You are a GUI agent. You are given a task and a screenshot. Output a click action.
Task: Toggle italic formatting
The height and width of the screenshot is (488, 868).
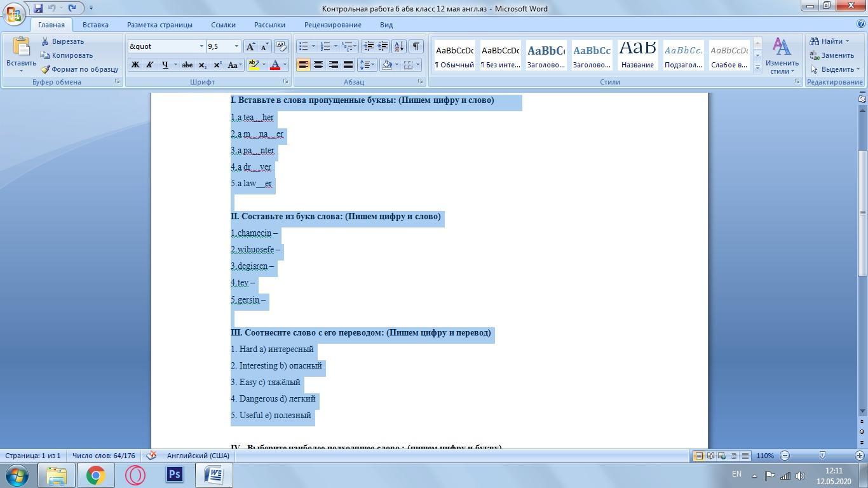(x=150, y=65)
